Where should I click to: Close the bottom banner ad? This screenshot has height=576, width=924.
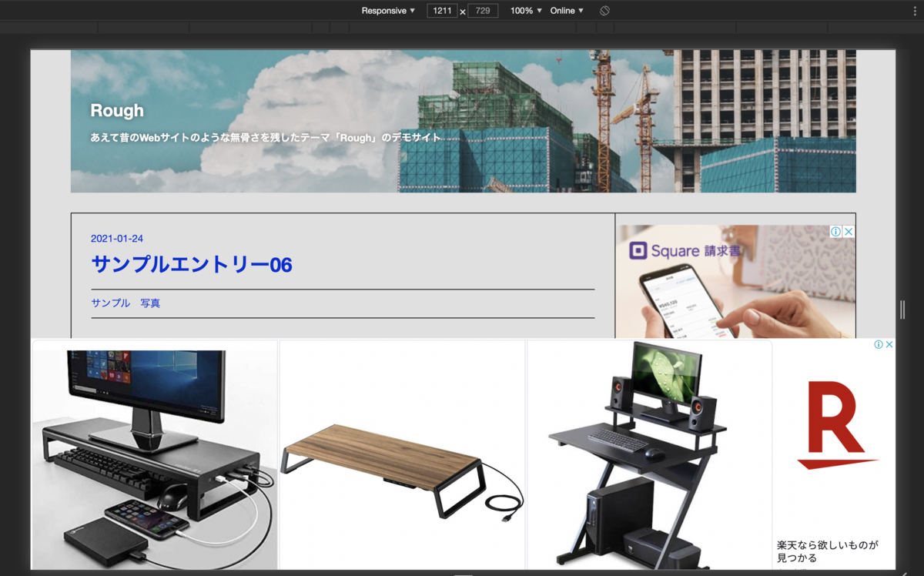pos(889,345)
